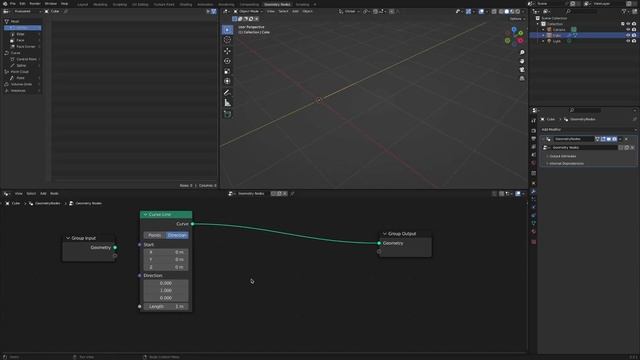Image resolution: width=640 pixels, height=360 pixels.
Task: Expand the Output Attributes panel
Action: pyautogui.click(x=562, y=156)
